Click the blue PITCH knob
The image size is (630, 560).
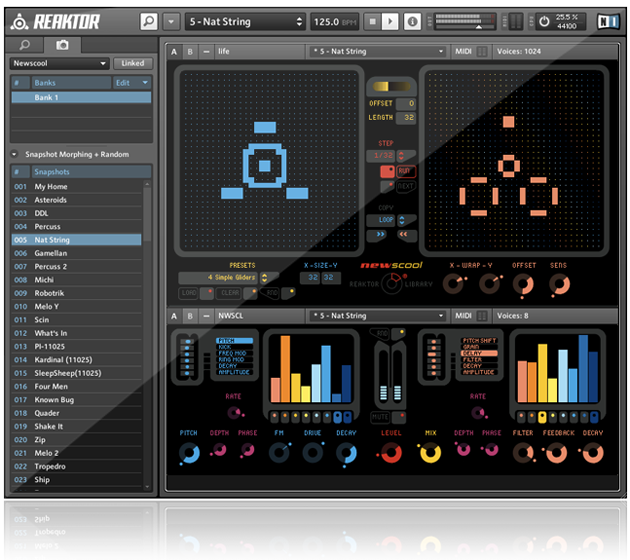tap(189, 453)
